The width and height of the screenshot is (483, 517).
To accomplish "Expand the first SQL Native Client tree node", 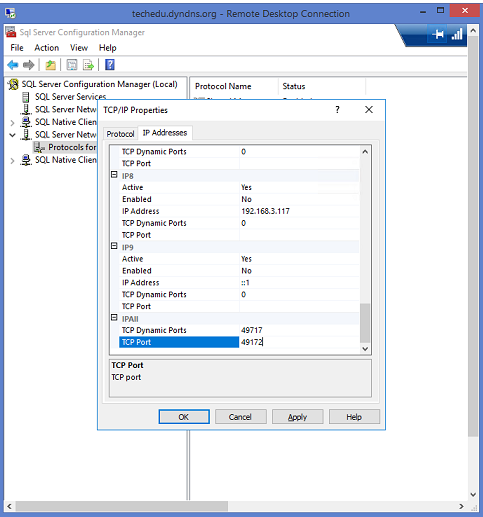I will [12, 123].
